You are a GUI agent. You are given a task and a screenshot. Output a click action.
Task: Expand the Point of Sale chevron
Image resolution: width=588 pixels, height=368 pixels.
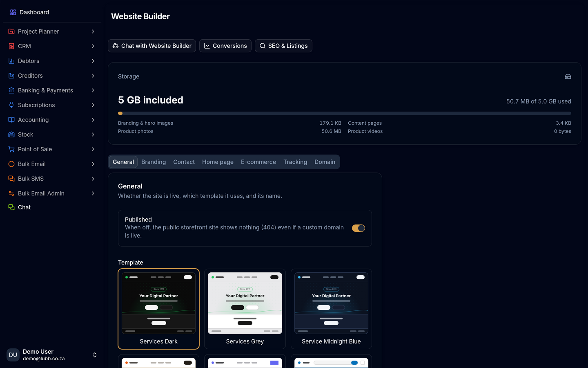pos(93,149)
